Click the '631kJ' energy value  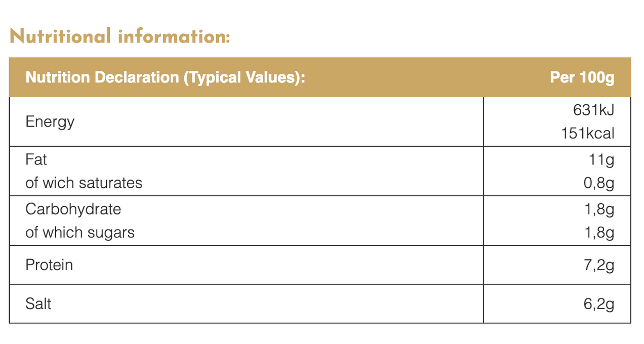coord(593,109)
